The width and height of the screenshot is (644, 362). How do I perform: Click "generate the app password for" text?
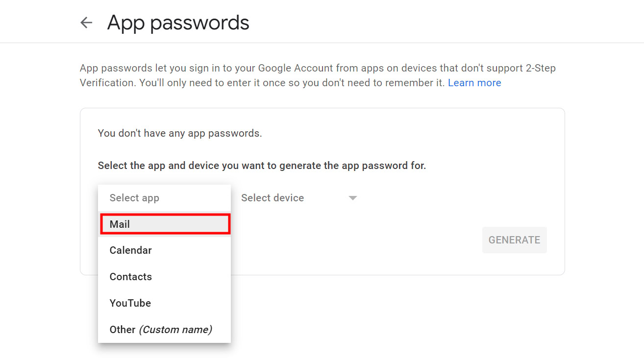pyautogui.click(x=352, y=166)
